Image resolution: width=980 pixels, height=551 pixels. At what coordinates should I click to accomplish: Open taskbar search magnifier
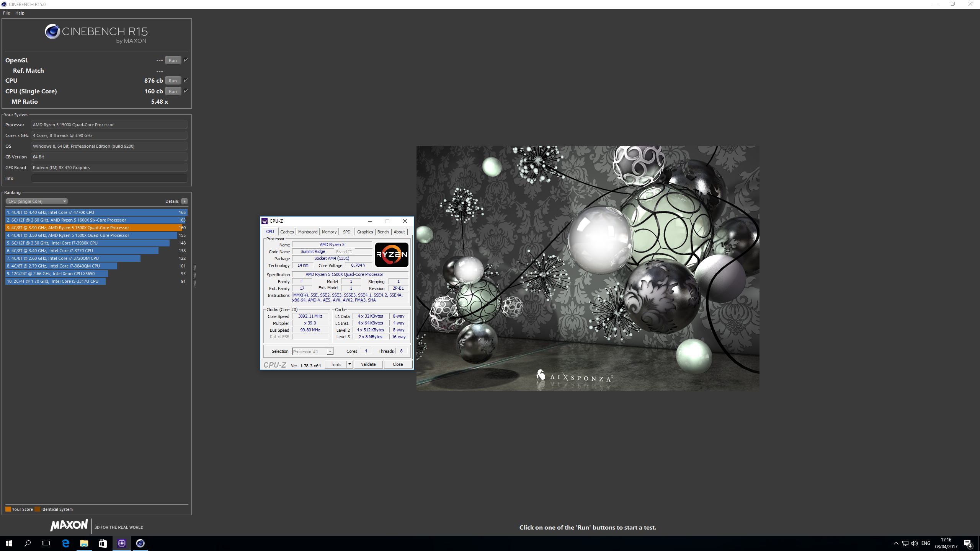tap(28, 543)
